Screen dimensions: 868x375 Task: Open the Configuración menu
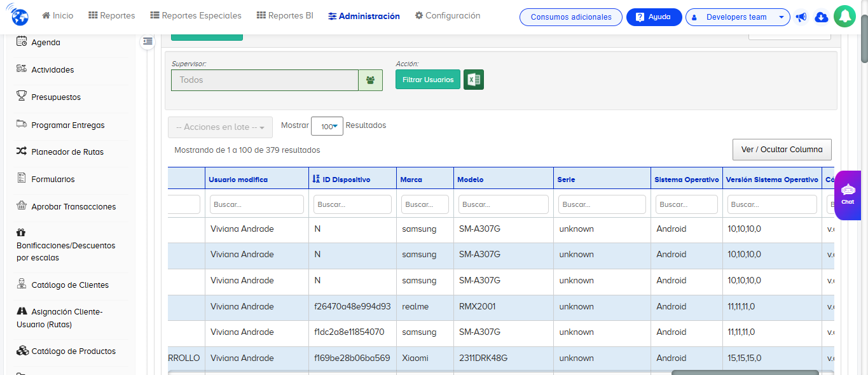click(448, 15)
